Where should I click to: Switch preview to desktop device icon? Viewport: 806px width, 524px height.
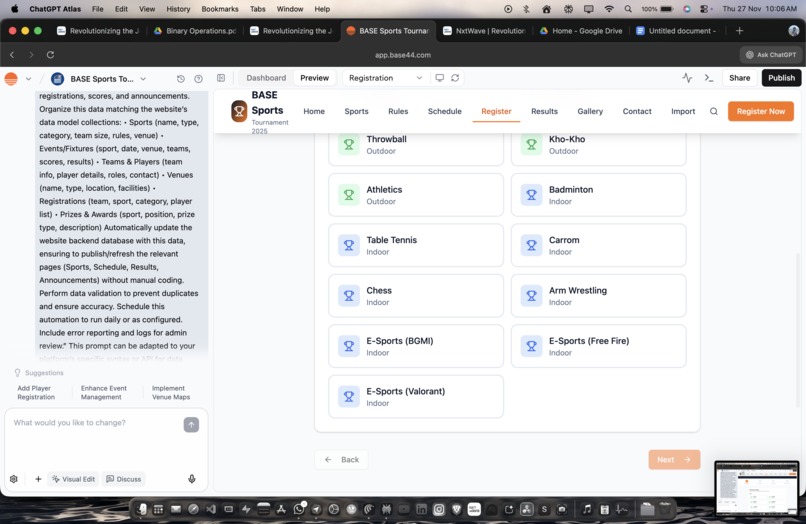coord(439,78)
